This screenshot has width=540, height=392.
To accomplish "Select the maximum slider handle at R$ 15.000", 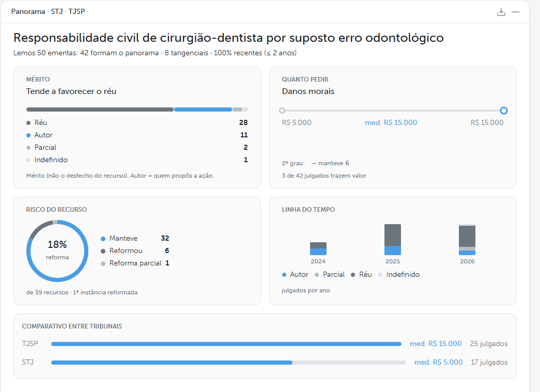I will (x=503, y=111).
